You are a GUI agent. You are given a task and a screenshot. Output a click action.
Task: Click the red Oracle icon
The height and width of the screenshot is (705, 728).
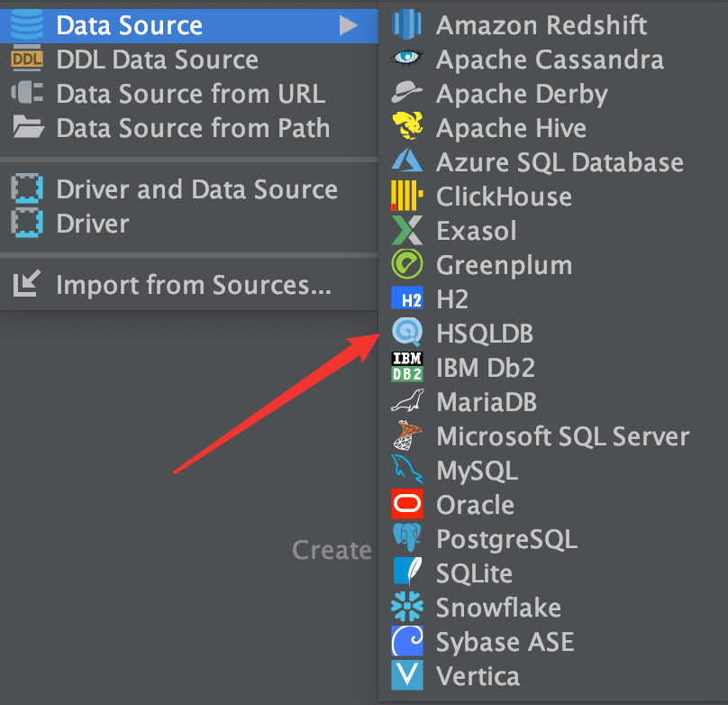(x=406, y=503)
